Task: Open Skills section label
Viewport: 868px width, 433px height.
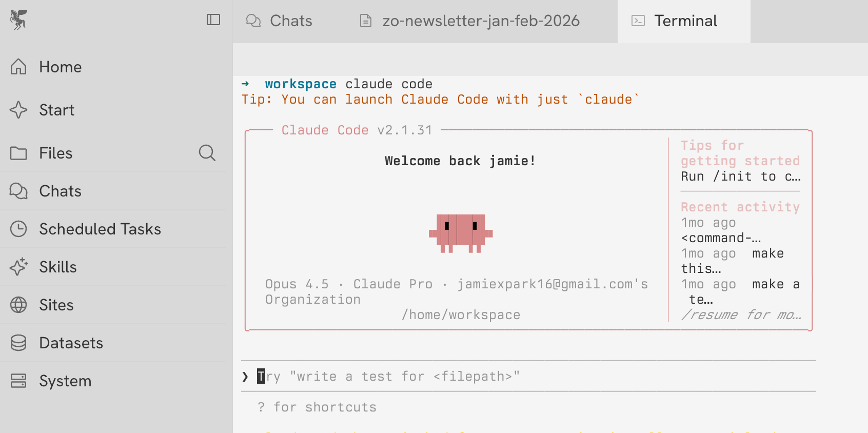Action: 58,267
